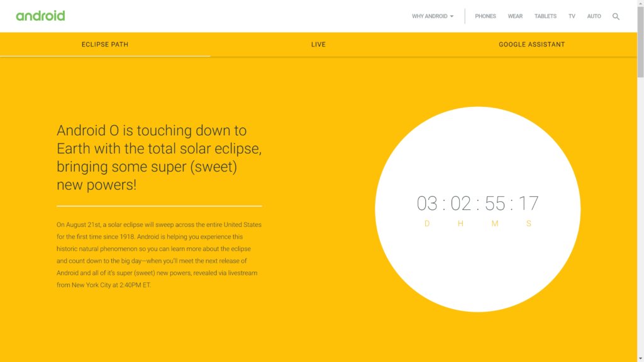Click the days value 03 in countdown

[427, 204]
